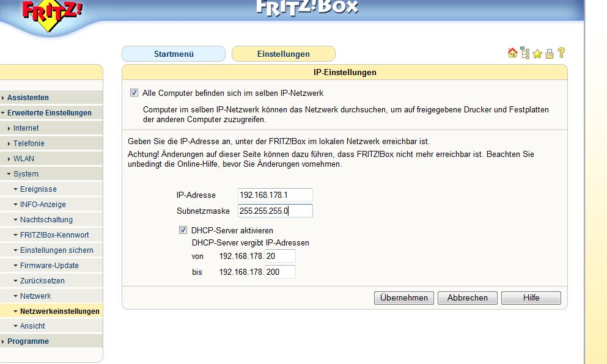Open Zurücksetzen in sidebar
Screen dimensions: 607x364
pyautogui.click(x=42, y=281)
